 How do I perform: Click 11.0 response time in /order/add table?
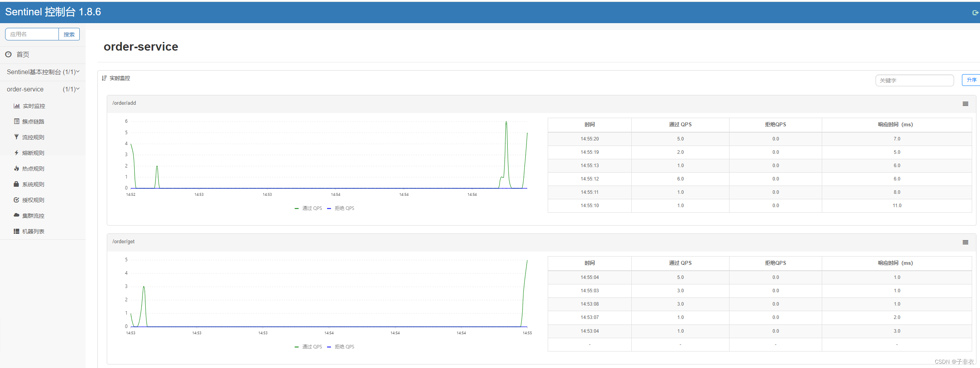(x=897, y=206)
